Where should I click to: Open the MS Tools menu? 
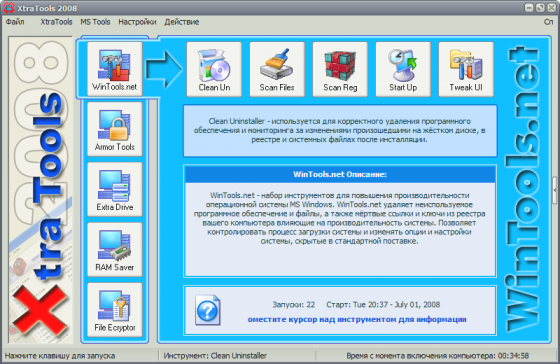pos(95,22)
